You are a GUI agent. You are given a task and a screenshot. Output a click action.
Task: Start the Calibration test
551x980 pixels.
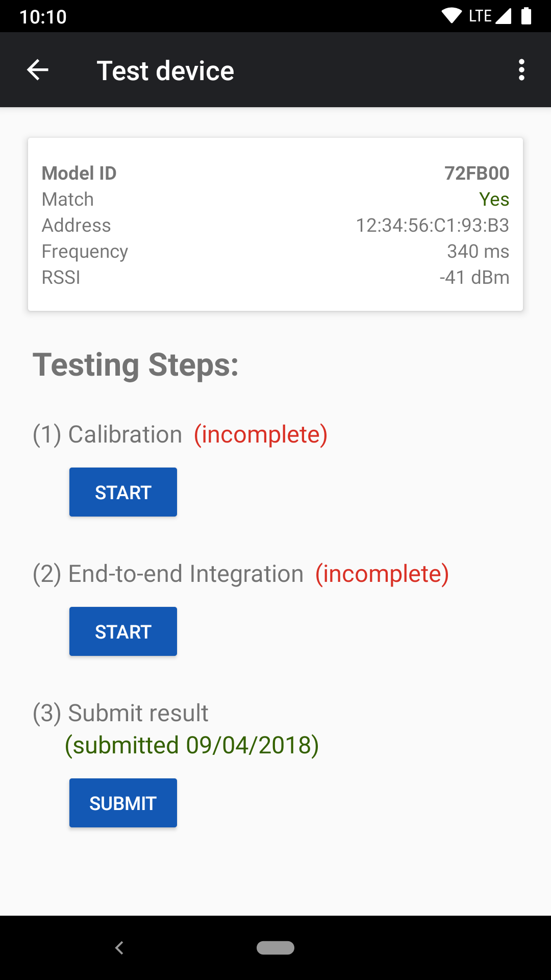(x=123, y=492)
